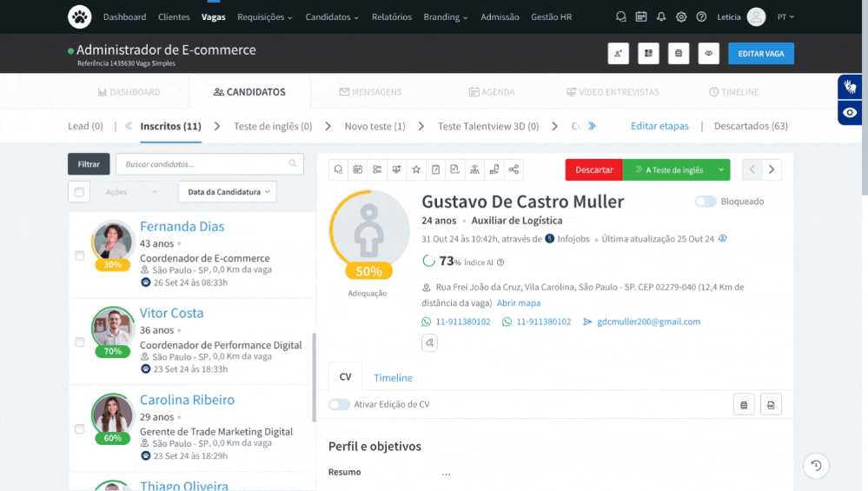The height and width of the screenshot is (491, 868).
Task: Check Vitor Costa checkbox
Action: (80, 342)
